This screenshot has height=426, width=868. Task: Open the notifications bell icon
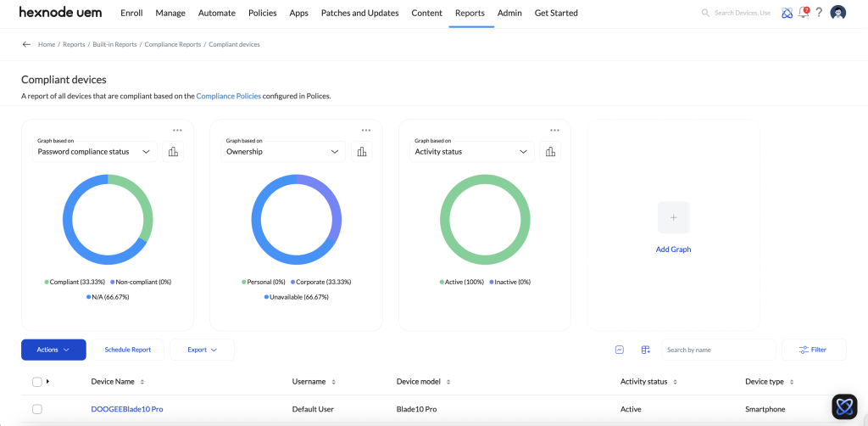(804, 13)
